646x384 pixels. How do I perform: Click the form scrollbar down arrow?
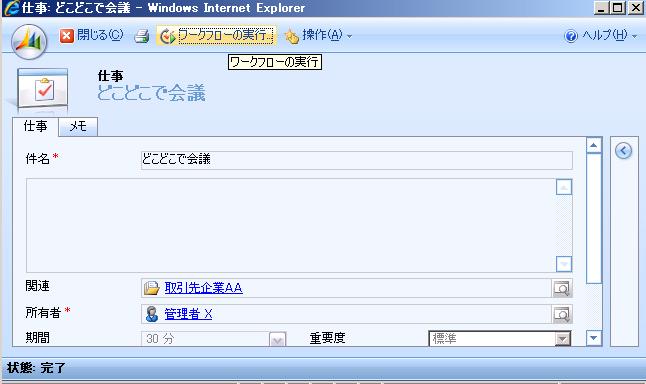tap(594, 338)
